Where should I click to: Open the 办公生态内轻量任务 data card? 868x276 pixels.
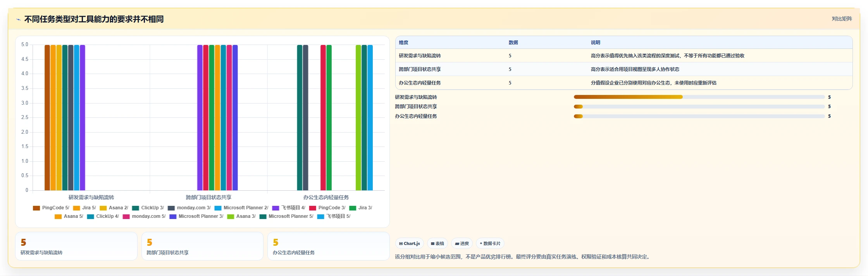tap(328, 246)
